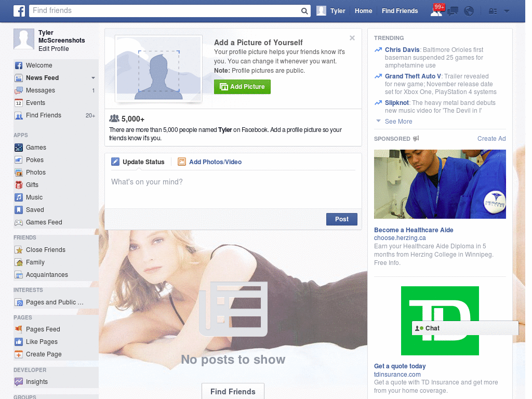The width and height of the screenshot is (532, 399).
Task: Click the Pages and Public feed icon
Action: click(x=19, y=302)
